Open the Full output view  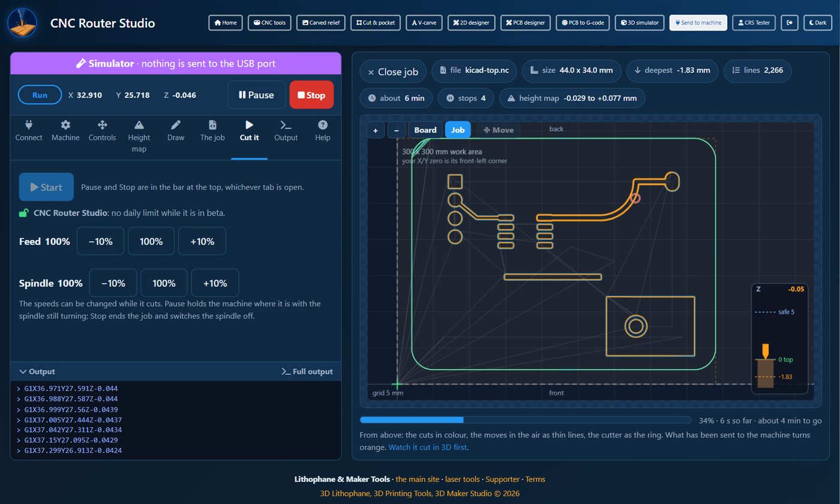tap(307, 371)
